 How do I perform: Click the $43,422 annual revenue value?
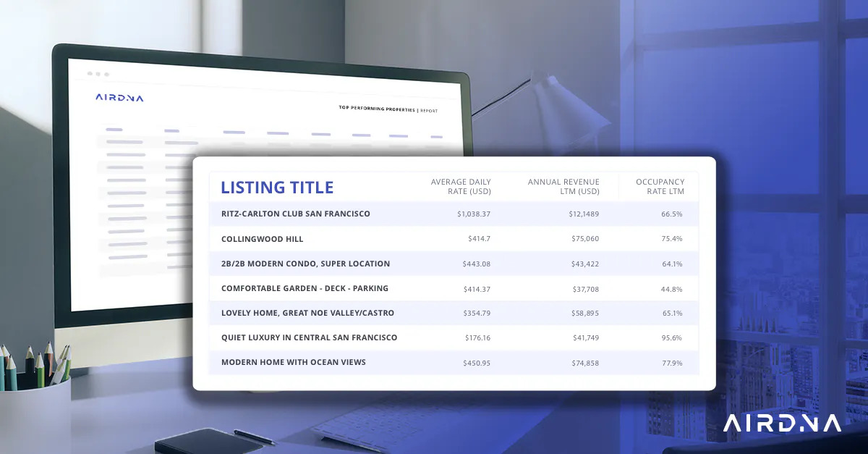(584, 264)
